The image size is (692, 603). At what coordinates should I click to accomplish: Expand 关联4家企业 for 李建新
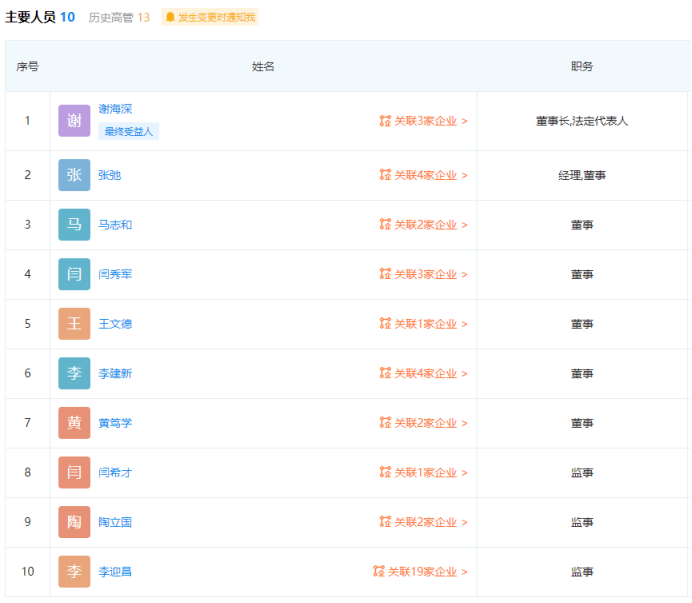pyautogui.click(x=423, y=373)
